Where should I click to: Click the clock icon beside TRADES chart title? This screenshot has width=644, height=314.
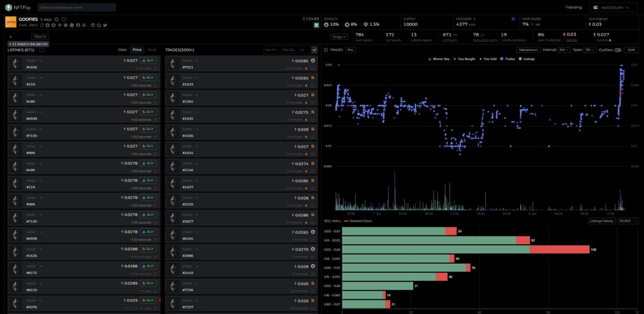tap(326, 50)
